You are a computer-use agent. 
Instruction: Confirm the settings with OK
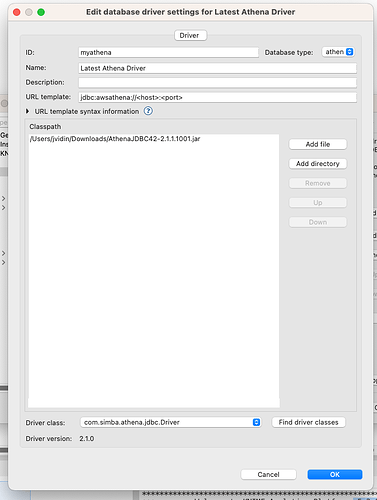335,474
